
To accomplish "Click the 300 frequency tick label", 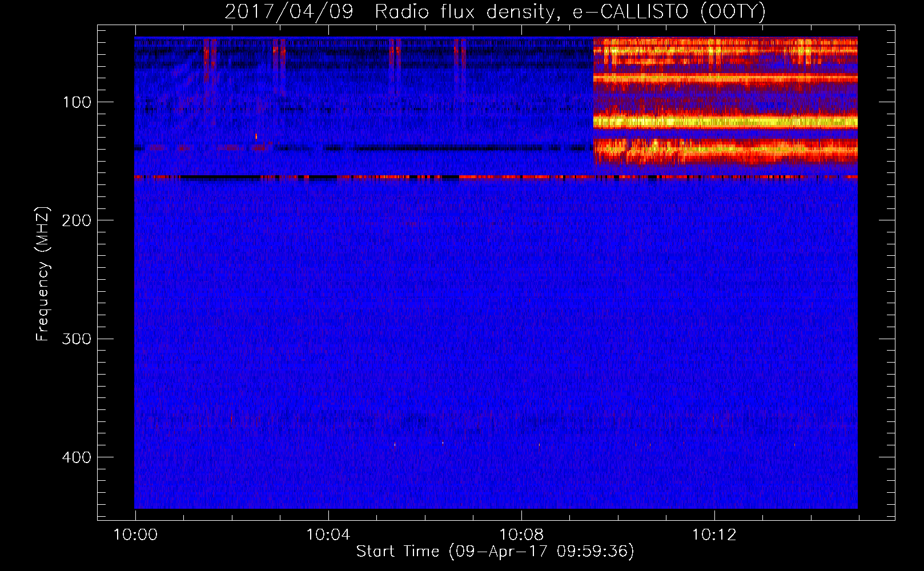I will (77, 339).
